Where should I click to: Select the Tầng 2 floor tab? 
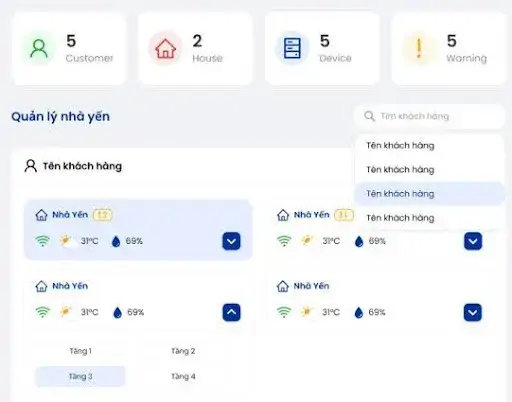183,351
